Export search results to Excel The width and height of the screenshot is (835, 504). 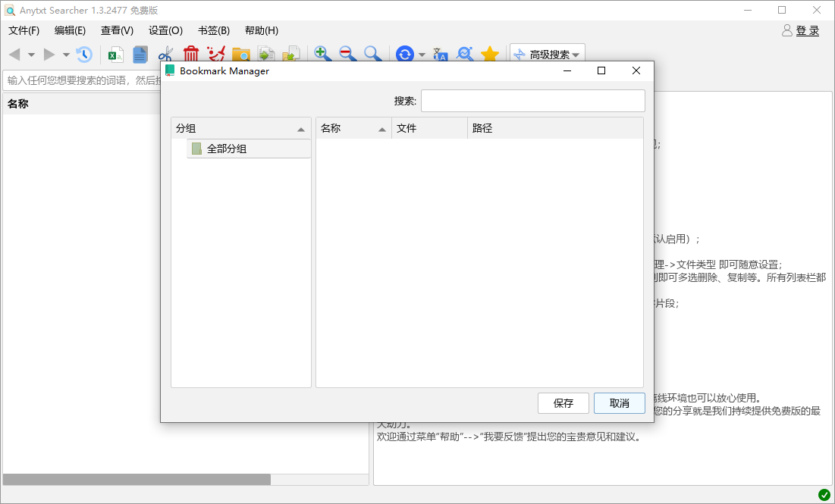pyautogui.click(x=115, y=55)
